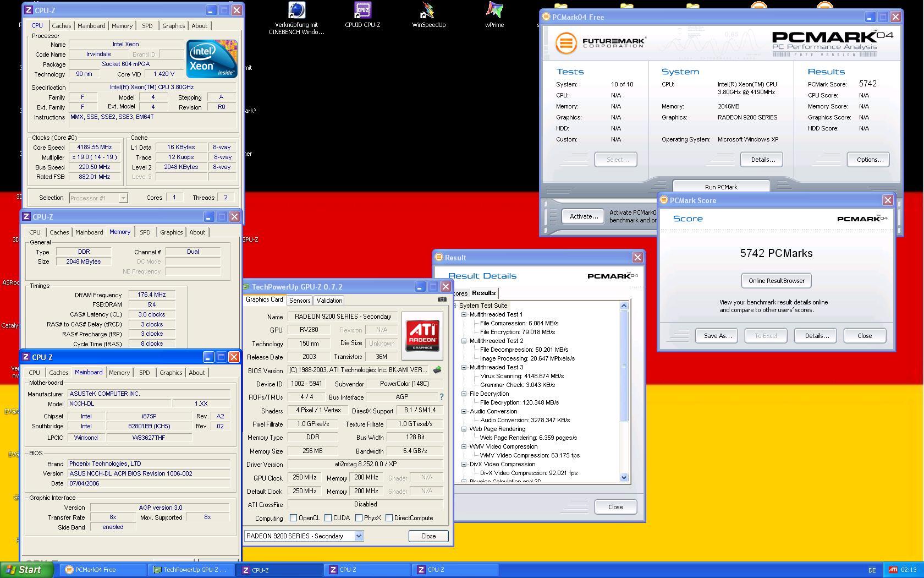Click the Core Speed 4189.55 MHz value
The height and width of the screenshot is (578, 924).
click(x=95, y=147)
